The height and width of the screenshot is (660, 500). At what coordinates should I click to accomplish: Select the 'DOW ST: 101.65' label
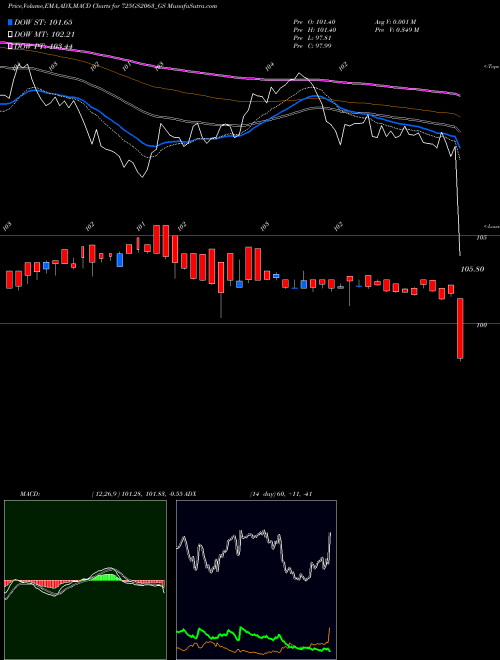tap(44, 22)
